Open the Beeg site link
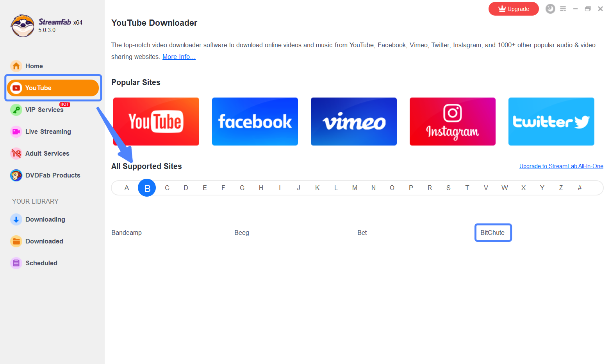This screenshot has height=364, width=610. (x=242, y=233)
